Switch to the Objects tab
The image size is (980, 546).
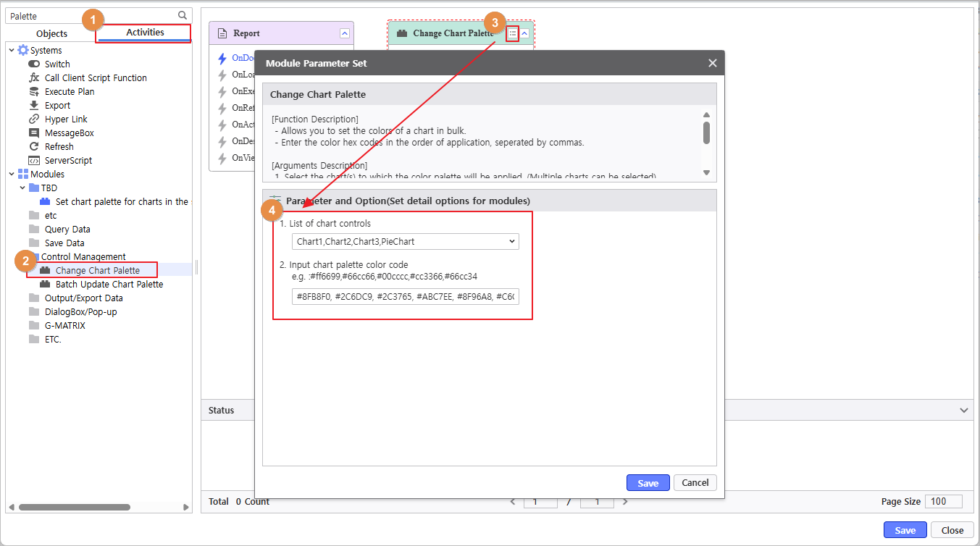click(x=51, y=34)
